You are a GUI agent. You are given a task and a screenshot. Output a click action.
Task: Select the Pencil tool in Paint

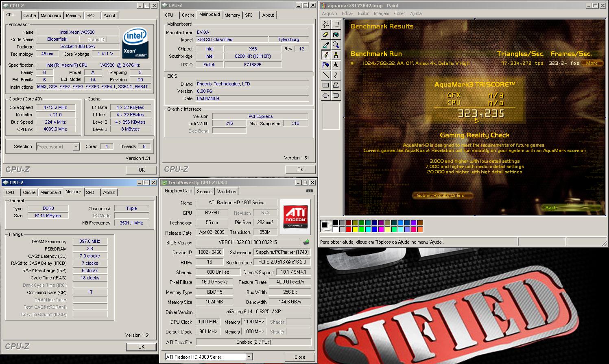coord(325,55)
